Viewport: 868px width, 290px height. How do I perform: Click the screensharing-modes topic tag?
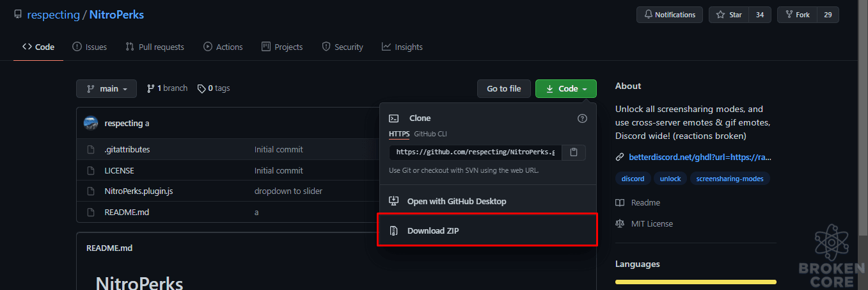(730, 179)
